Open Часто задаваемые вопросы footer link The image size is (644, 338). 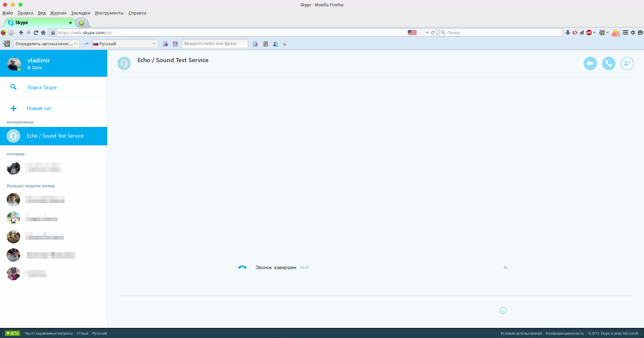(x=48, y=333)
